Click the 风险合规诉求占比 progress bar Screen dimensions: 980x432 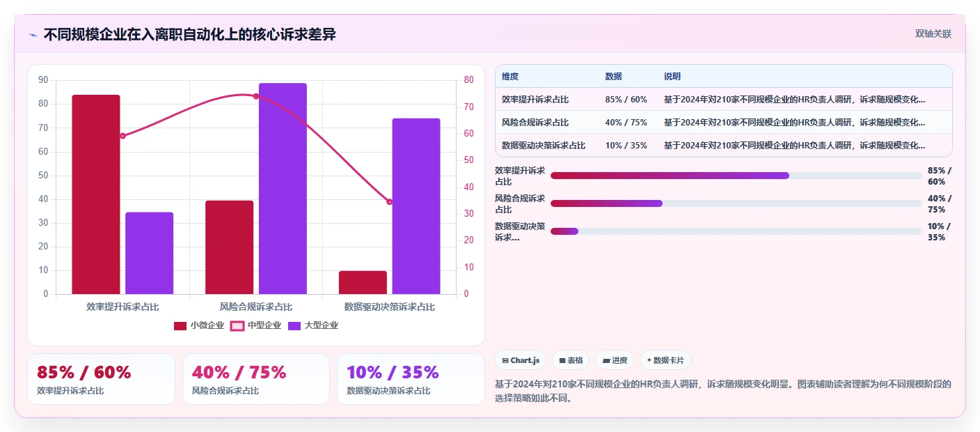coord(736,203)
